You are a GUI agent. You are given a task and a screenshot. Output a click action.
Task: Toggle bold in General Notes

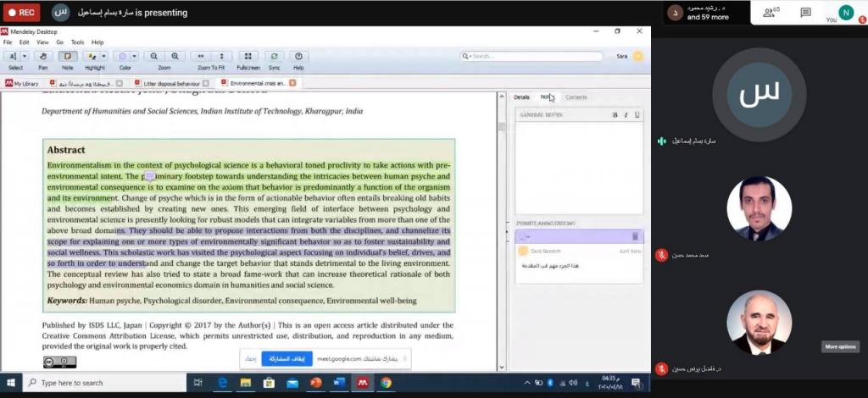click(615, 114)
